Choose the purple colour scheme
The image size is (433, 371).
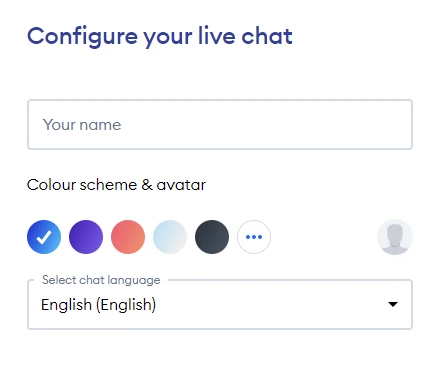click(86, 237)
